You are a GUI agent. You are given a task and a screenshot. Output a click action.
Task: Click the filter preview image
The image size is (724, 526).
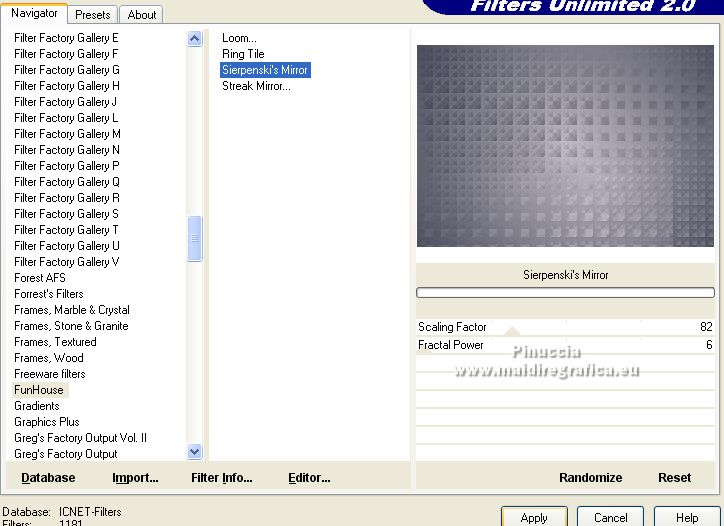(565, 146)
